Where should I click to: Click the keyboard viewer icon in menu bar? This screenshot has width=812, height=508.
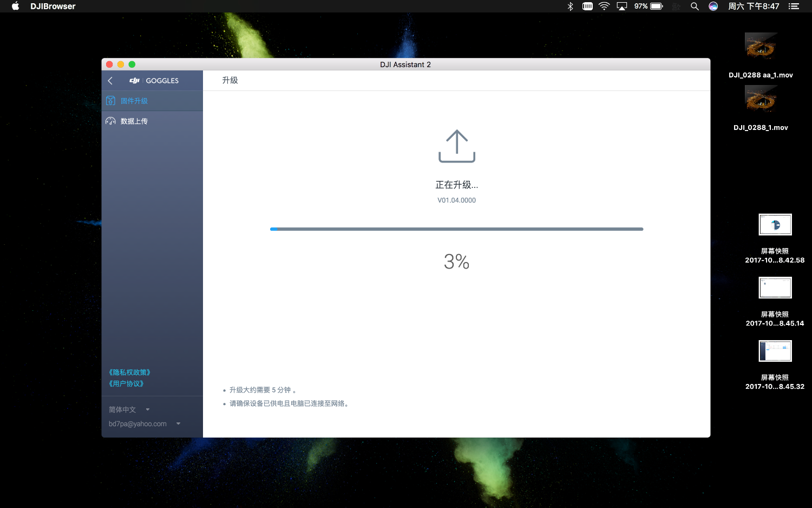tap(587, 6)
